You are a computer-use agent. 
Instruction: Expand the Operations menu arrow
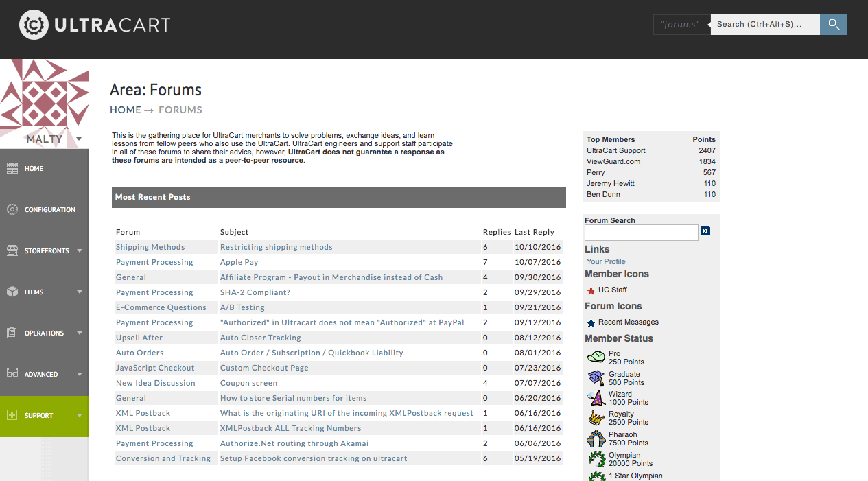[80, 333]
